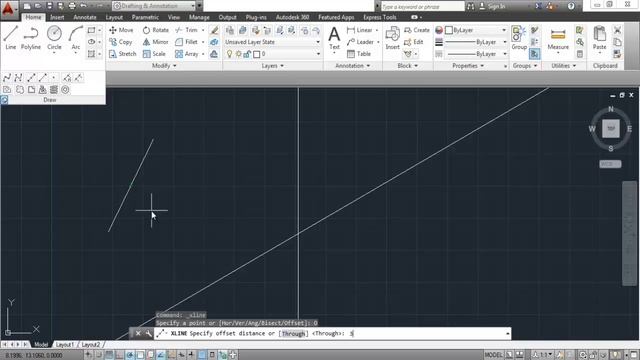640x360 pixels.
Task: Open the ByLayer lineweight dropdown
Action: coord(504,42)
